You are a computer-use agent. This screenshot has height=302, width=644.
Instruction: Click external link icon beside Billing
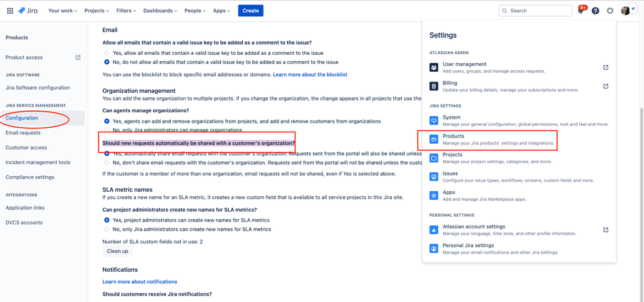606,86
